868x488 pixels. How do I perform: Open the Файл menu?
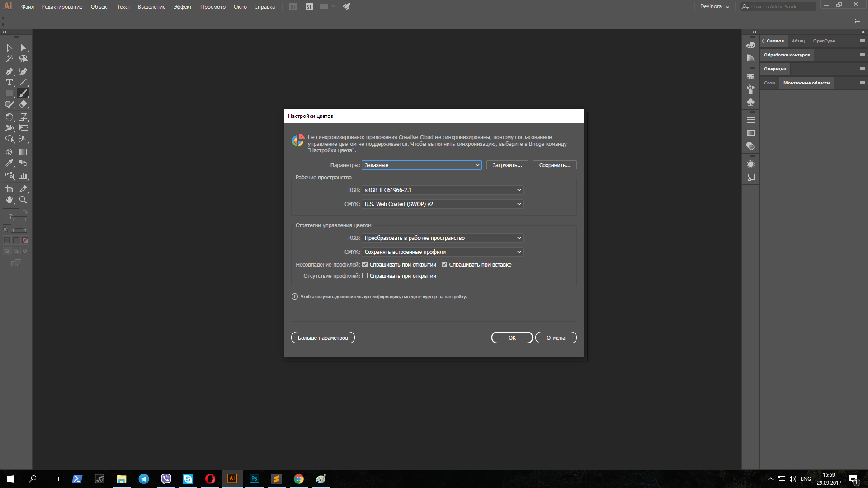(28, 7)
